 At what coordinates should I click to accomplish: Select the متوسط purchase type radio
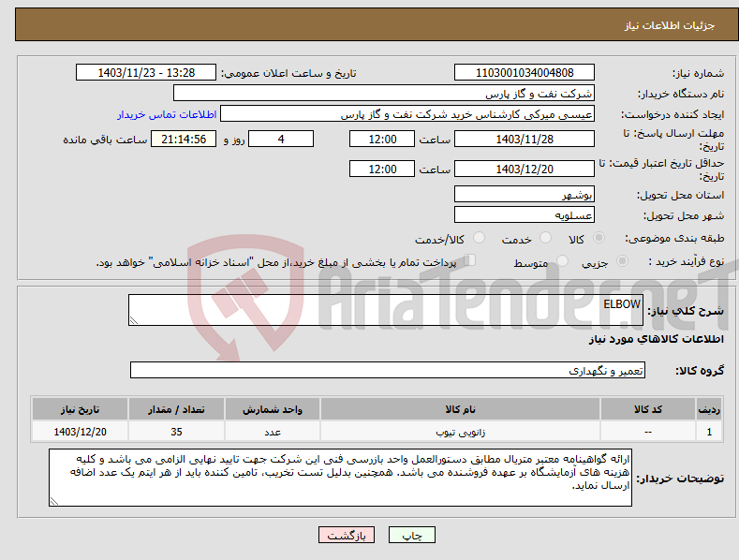coord(562,260)
